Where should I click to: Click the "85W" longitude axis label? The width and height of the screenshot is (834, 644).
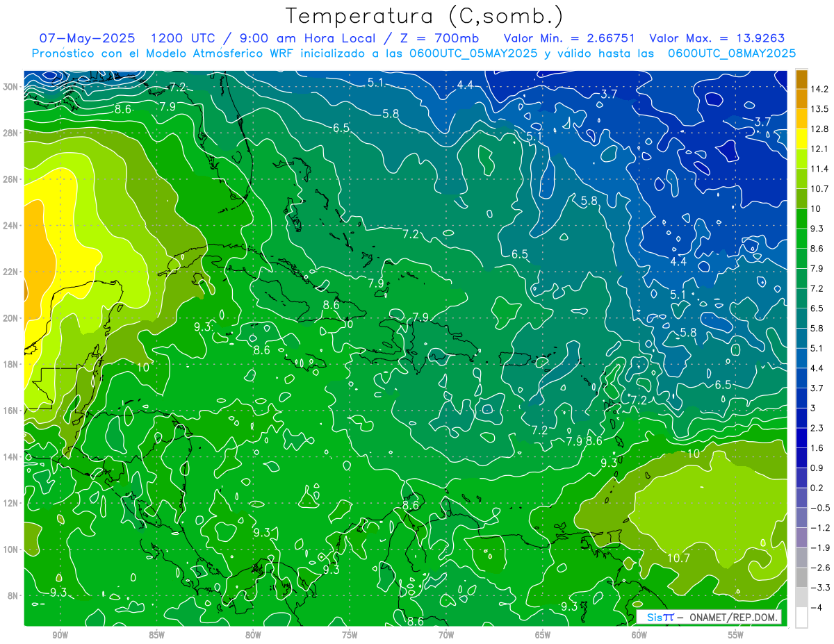click(x=156, y=635)
